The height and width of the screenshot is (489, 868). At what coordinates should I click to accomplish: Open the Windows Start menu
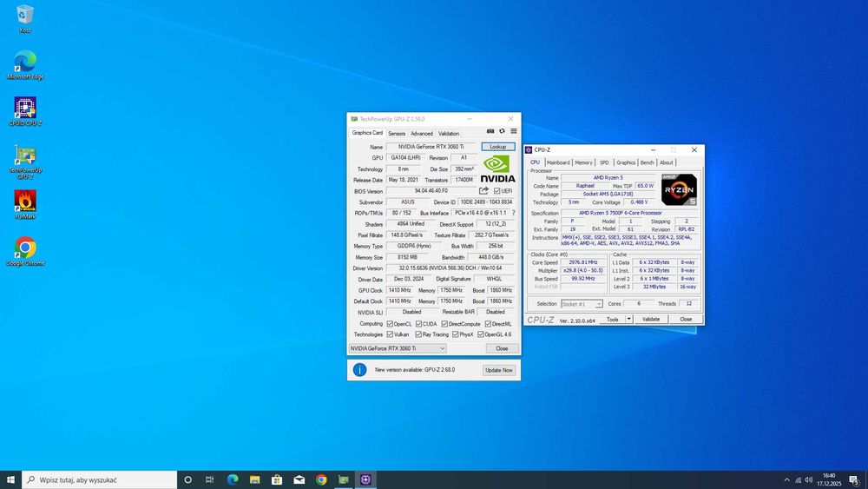coord(10,479)
